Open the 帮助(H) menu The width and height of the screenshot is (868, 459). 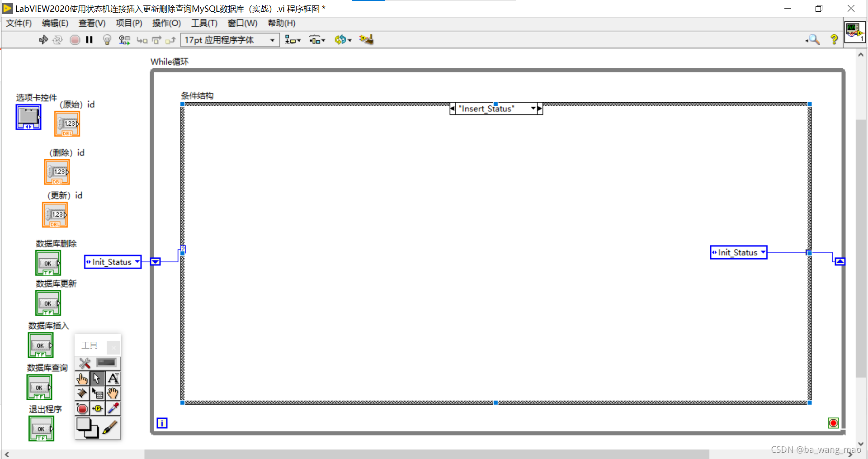point(282,23)
